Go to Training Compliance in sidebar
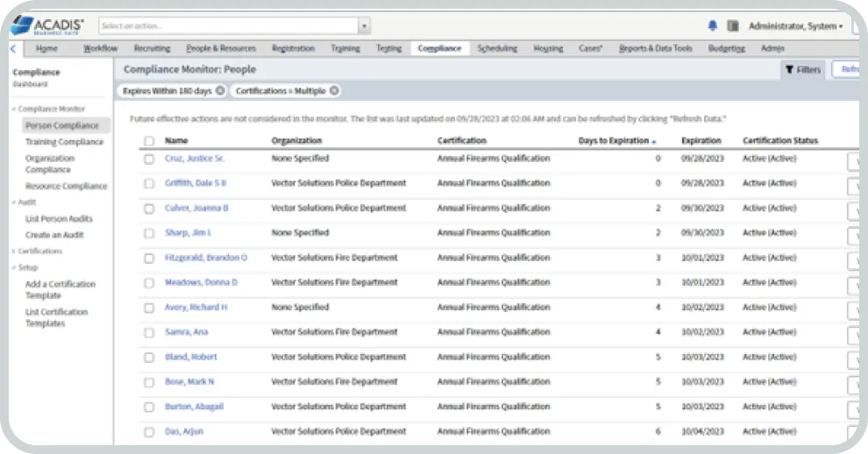 tap(64, 142)
